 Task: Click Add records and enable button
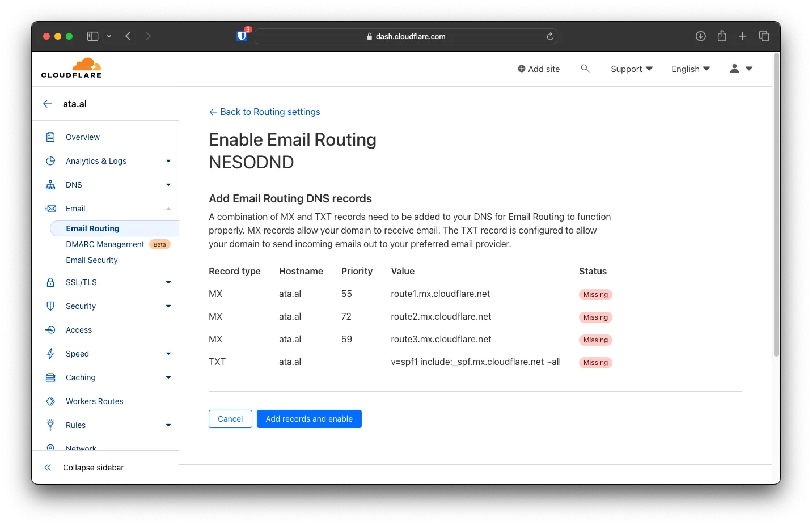[309, 419]
